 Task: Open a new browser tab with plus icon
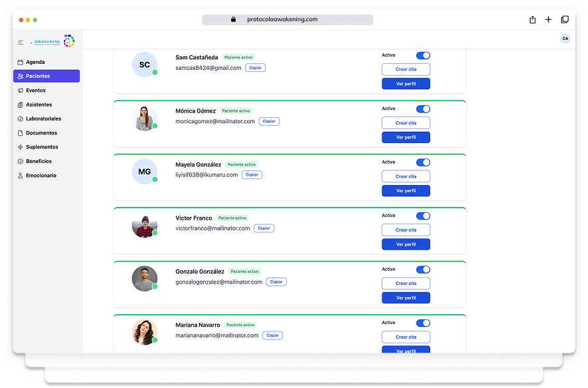548,20
